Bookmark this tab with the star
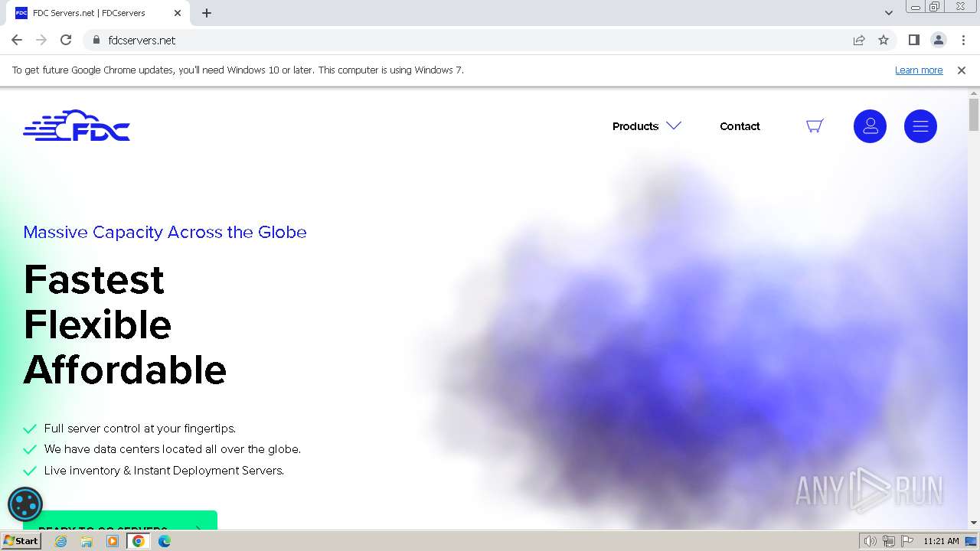 coord(884,40)
